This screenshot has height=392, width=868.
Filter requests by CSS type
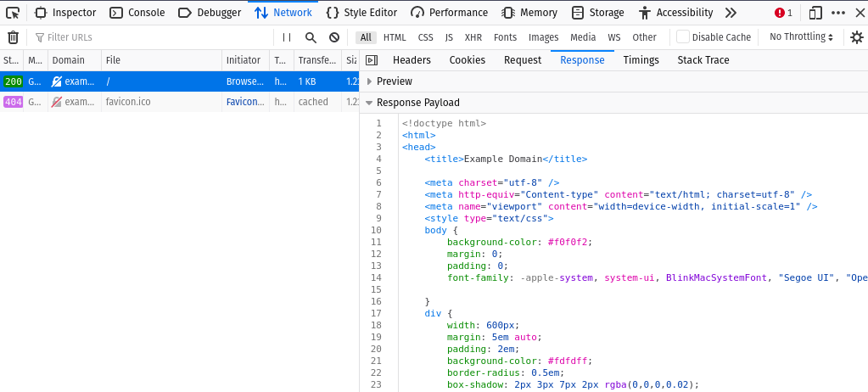(425, 37)
